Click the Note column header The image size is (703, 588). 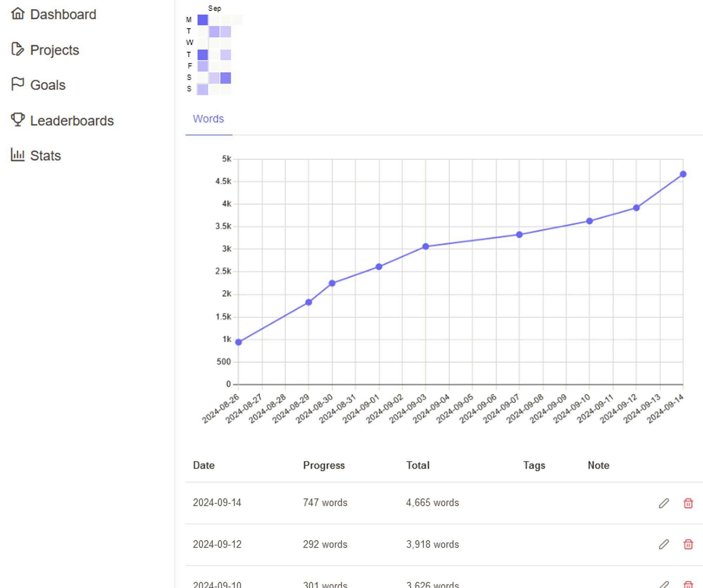coord(598,465)
